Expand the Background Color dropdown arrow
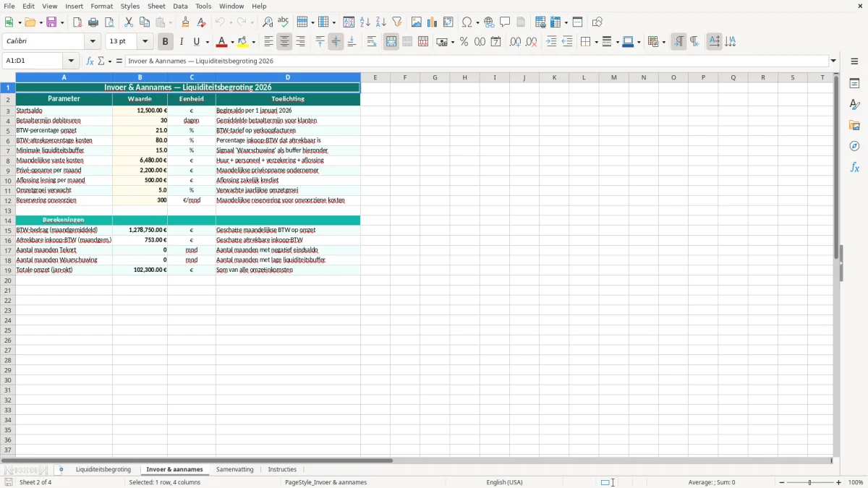This screenshot has width=868, height=488. point(253,42)
